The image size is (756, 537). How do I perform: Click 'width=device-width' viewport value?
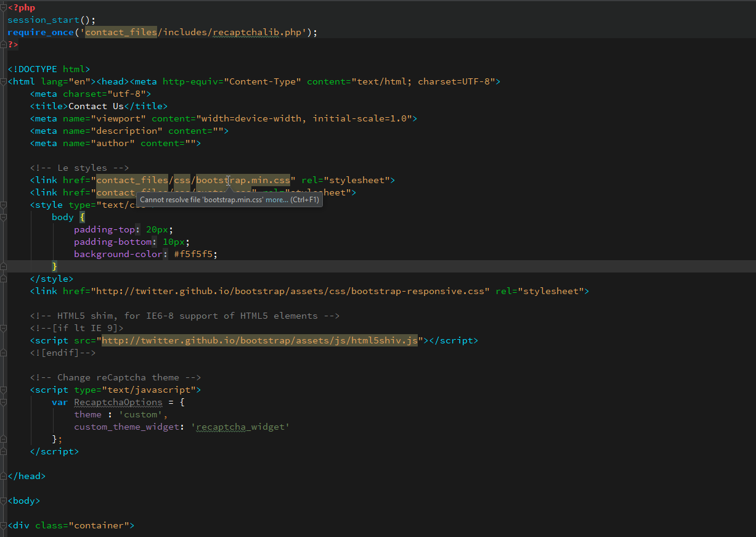pyautogui.click(x=251, y=118)
